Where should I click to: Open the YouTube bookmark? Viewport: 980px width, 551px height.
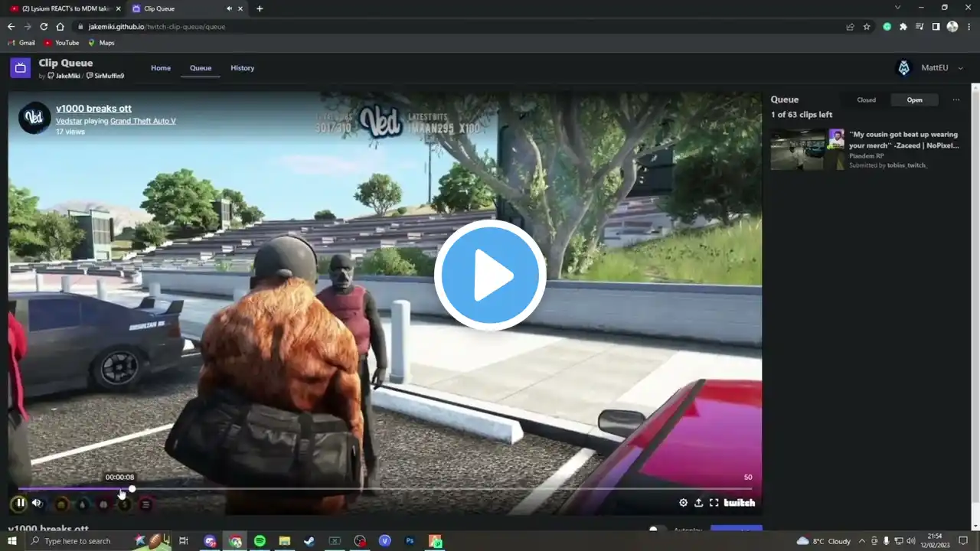[61, 43]
